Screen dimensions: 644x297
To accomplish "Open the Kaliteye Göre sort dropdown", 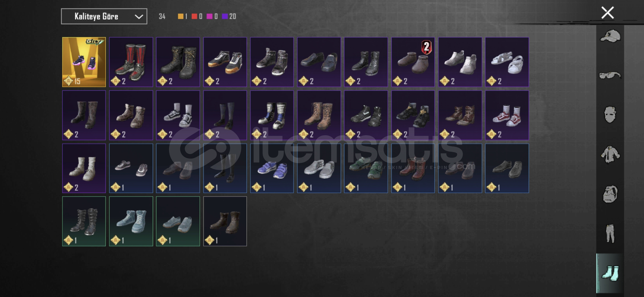I will pos(104,16).
